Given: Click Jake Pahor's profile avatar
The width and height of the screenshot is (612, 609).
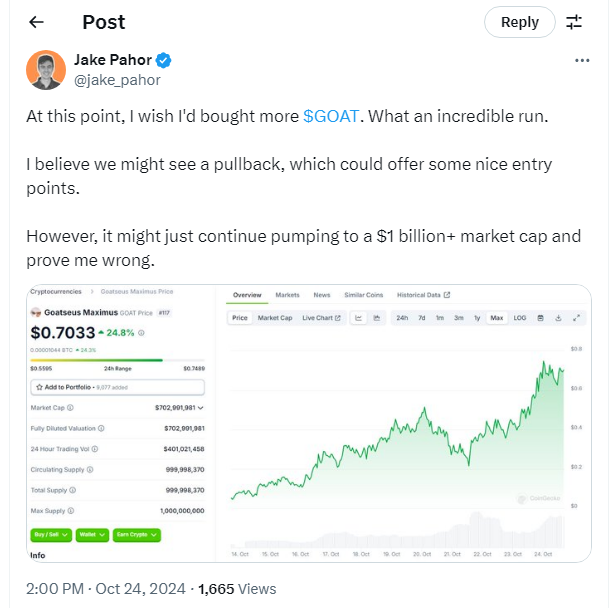Looking at the screenshot, I should (45, 70).
